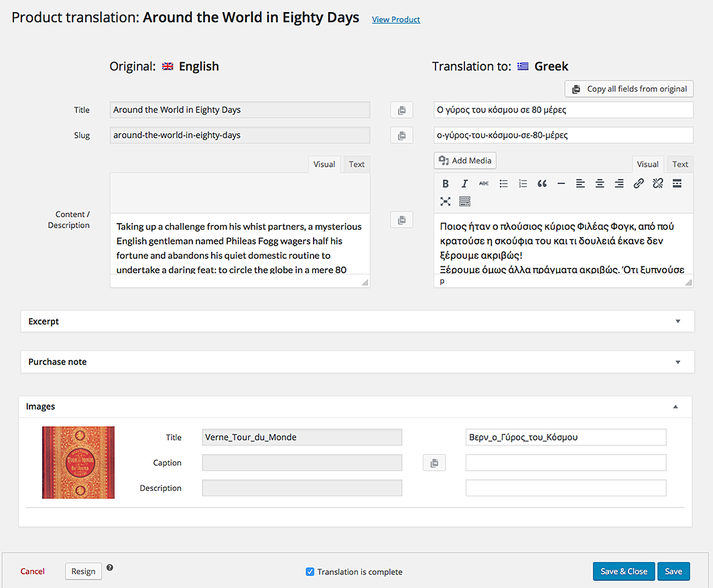Collapse the Images section

[x=675, y=407]
